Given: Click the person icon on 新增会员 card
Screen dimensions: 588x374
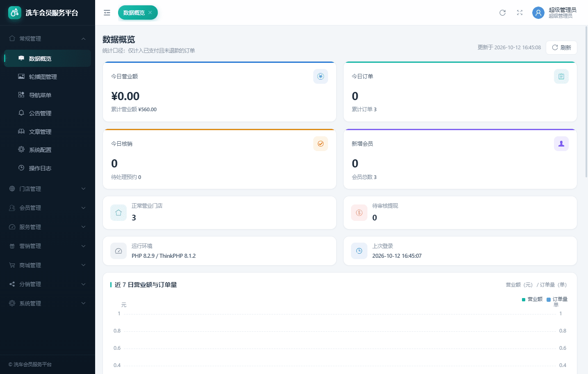Looking at the screenshot, I should coord(561,144).
